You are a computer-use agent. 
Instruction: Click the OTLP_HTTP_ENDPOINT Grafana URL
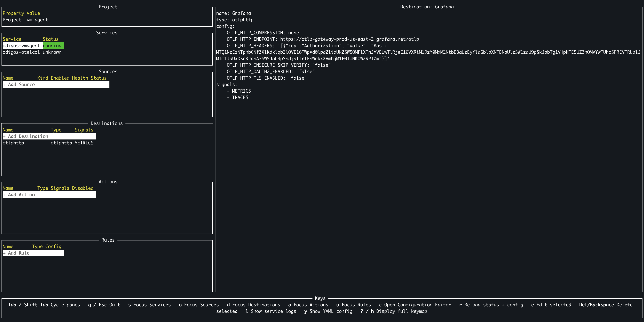(x=349, y=39)
